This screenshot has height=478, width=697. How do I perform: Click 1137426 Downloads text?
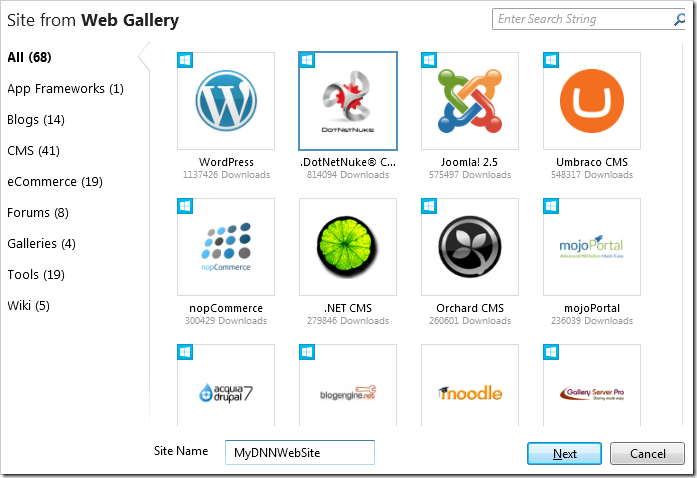point(226,175)
